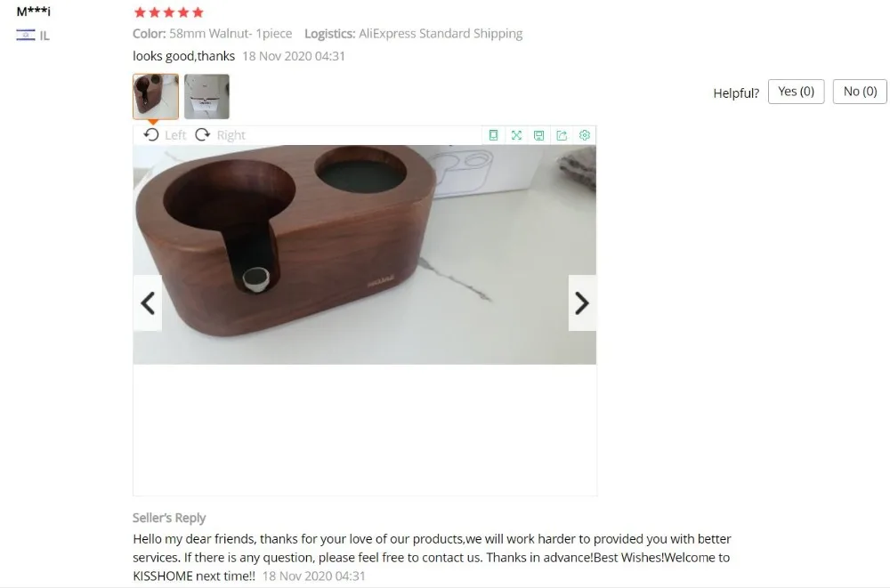Click the reviewer name M***i

tap(34, 12)
